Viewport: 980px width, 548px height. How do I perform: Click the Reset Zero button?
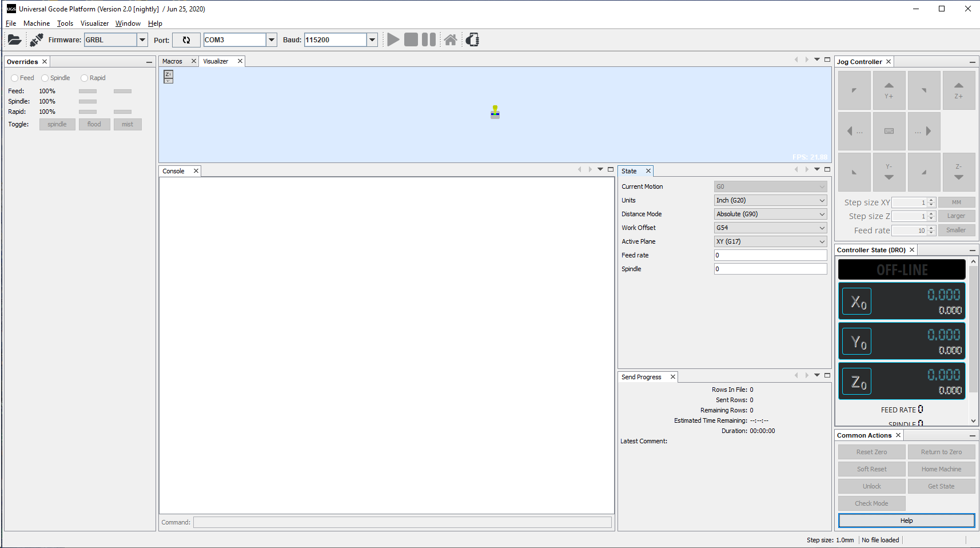872,452
